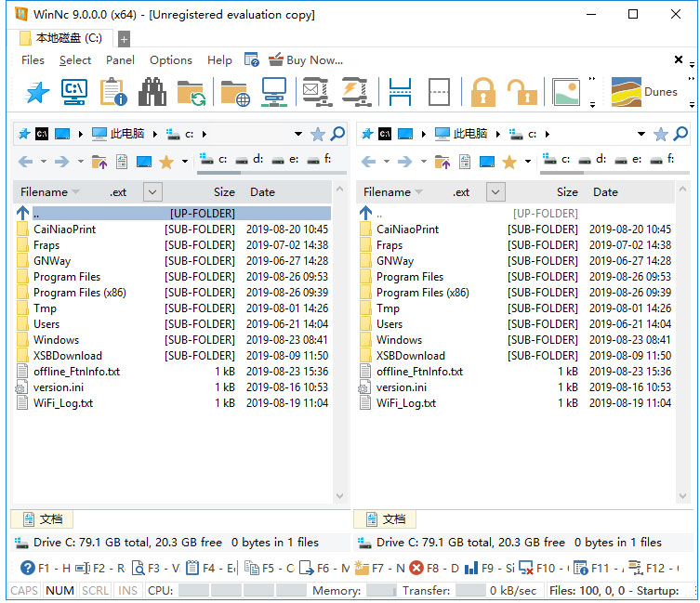Click the blue star favorites toolbar icon
700x603 pixels.
click(36, 92)
